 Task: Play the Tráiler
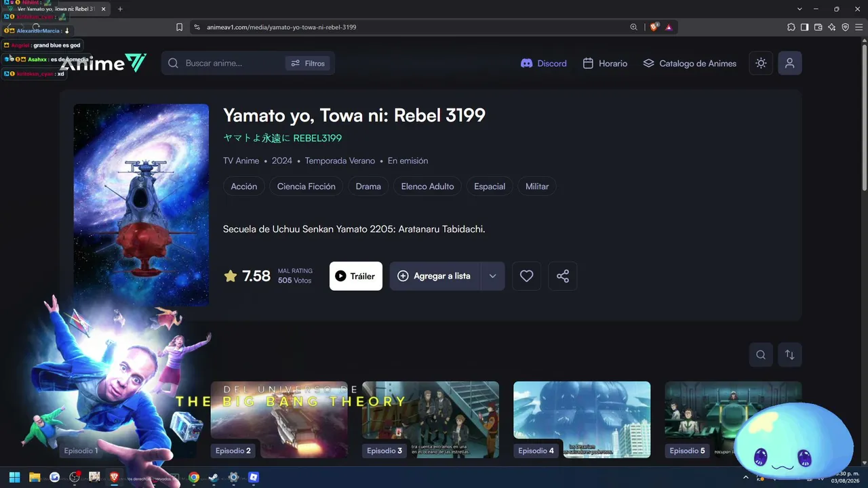[x=356, y=276]
